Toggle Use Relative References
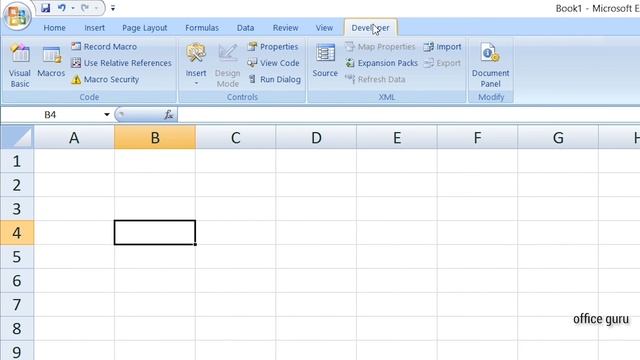Screen dimensions: 640x360 tap(121, 63)
